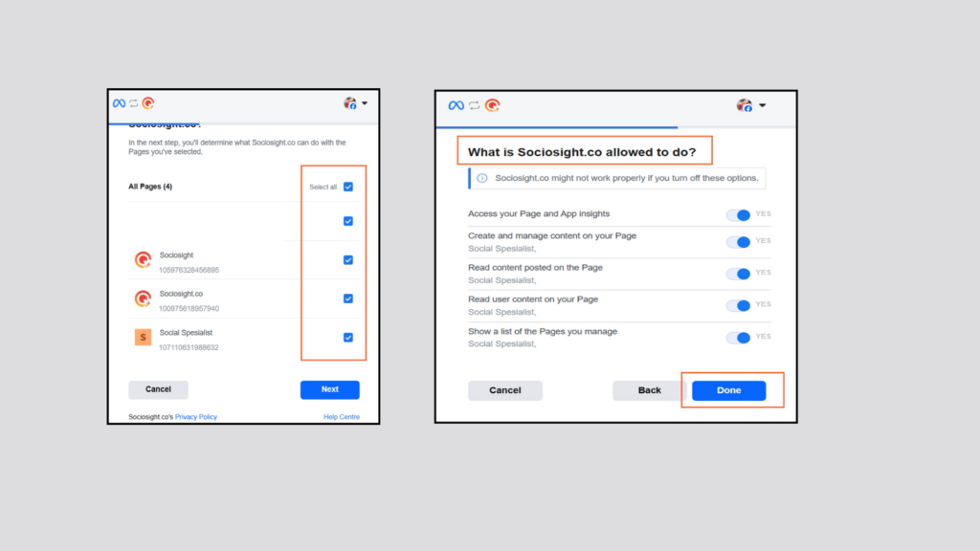Image resolution: width=980 pixels, height=551 pixels.
Task: Click Sociosight logo in left dialog header
Action: pyautogui.click(x=148, y=103)
